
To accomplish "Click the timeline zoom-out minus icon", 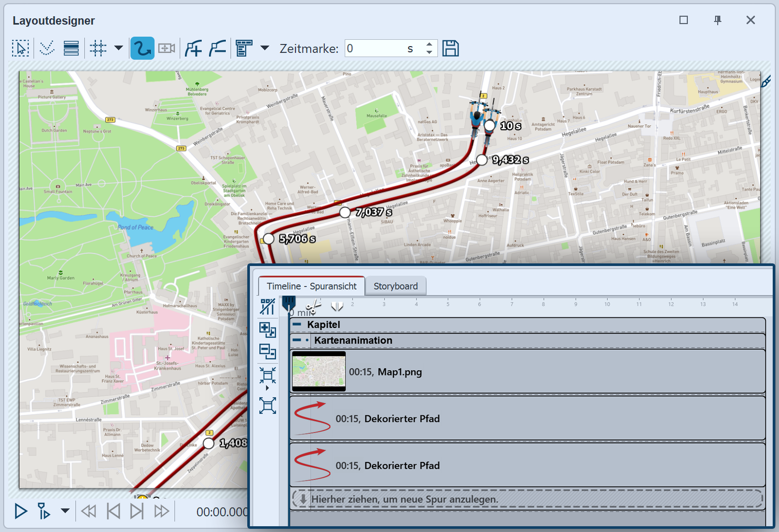I will pos(268,351).
